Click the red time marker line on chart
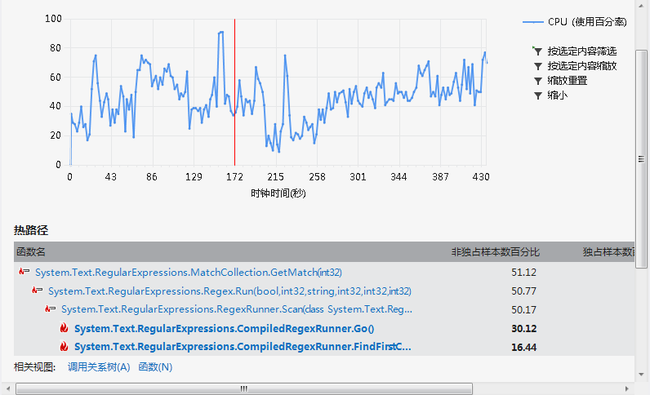Screen dimensions: 650x395 pos(234,92)
